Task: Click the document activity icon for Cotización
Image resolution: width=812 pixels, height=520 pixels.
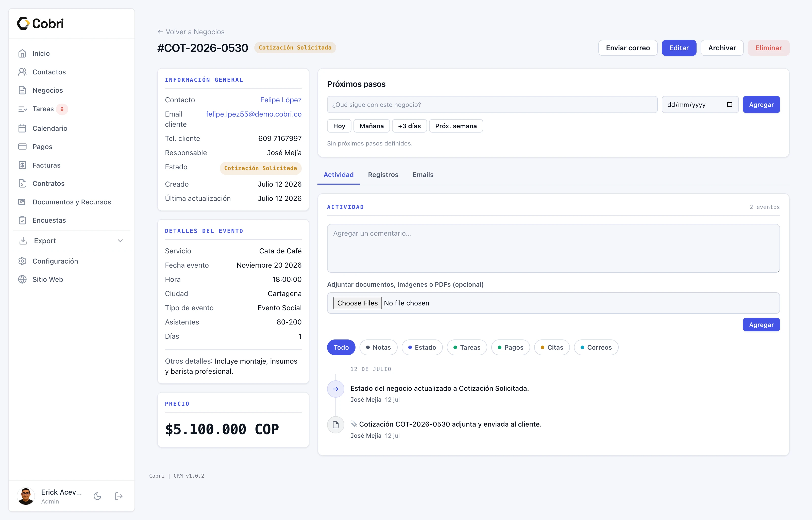Action: click(336, 425)
